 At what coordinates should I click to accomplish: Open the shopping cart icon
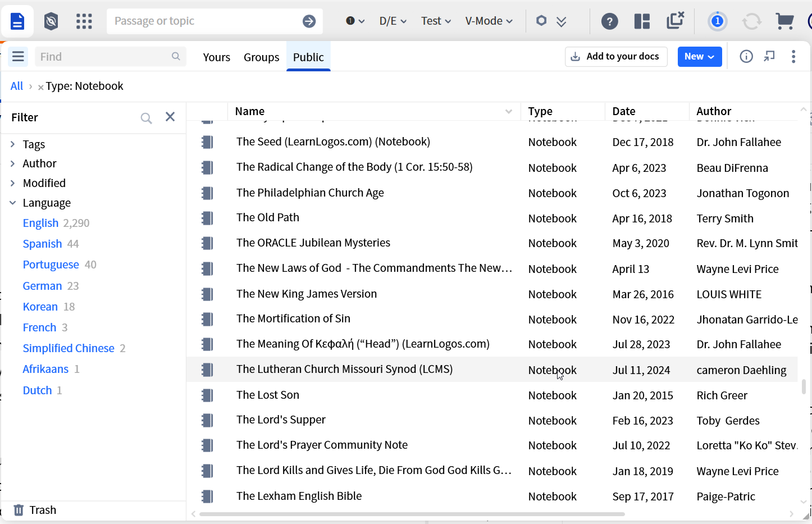pyautogui.click(x=784, y=21)
